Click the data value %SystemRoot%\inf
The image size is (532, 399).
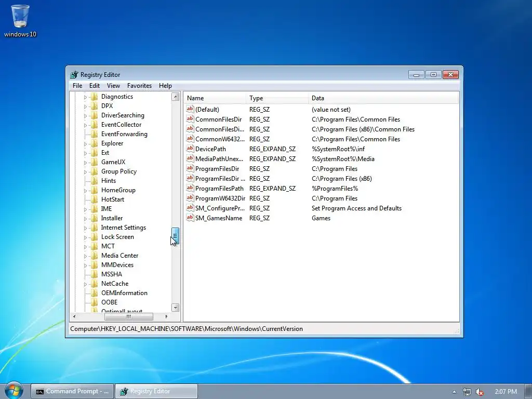pyautogui.click(x=338, y=149)
